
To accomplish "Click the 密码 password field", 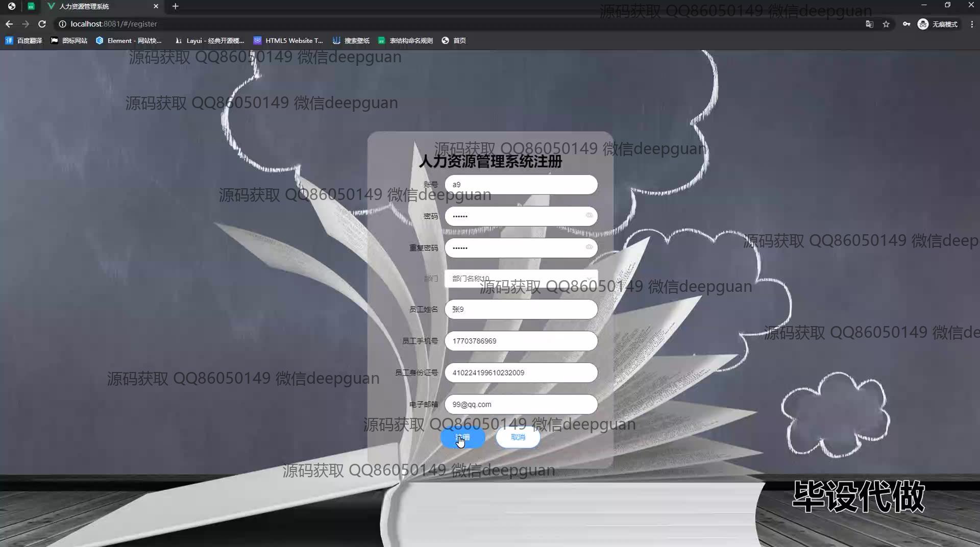I will 521,216.
